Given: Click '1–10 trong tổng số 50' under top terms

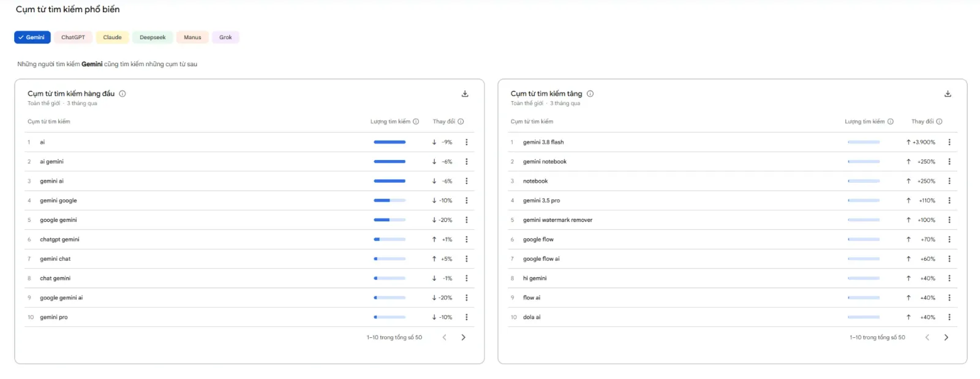Looking at the screenshot, I should tap(394, 337).
